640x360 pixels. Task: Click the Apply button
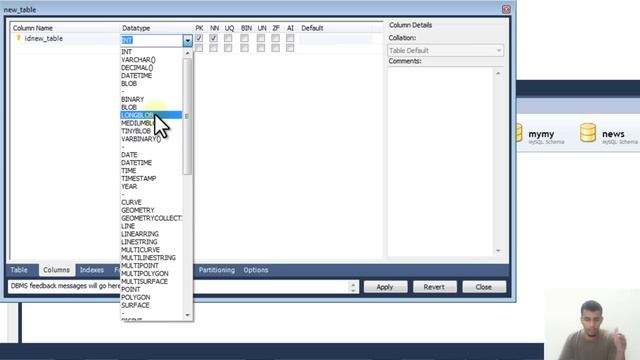point(385,287)
